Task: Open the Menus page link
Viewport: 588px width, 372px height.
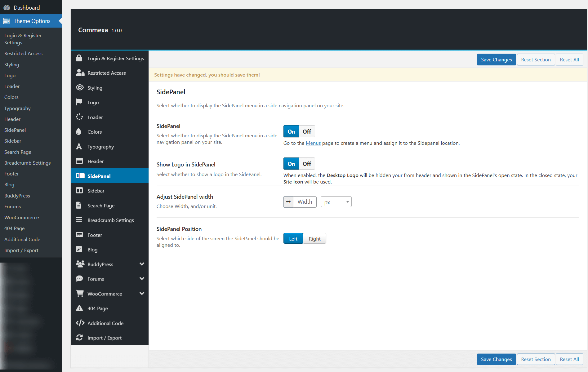Action: [x=313, y=143]
